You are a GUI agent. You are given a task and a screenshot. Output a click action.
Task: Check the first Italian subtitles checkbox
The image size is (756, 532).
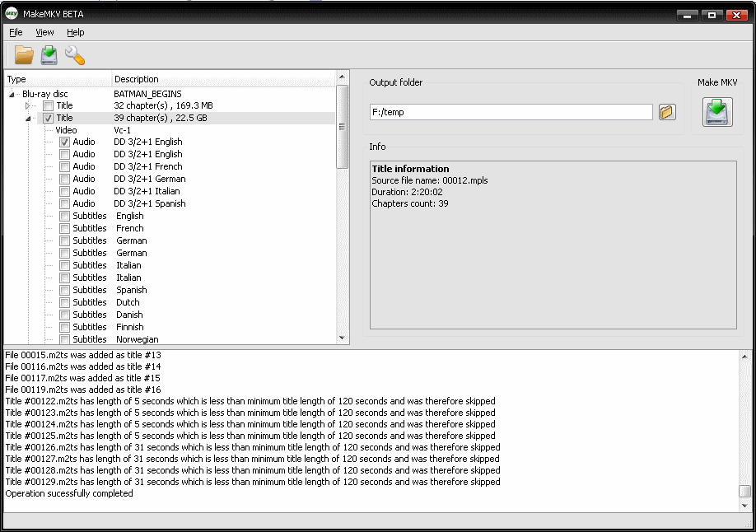click(64, 266)
